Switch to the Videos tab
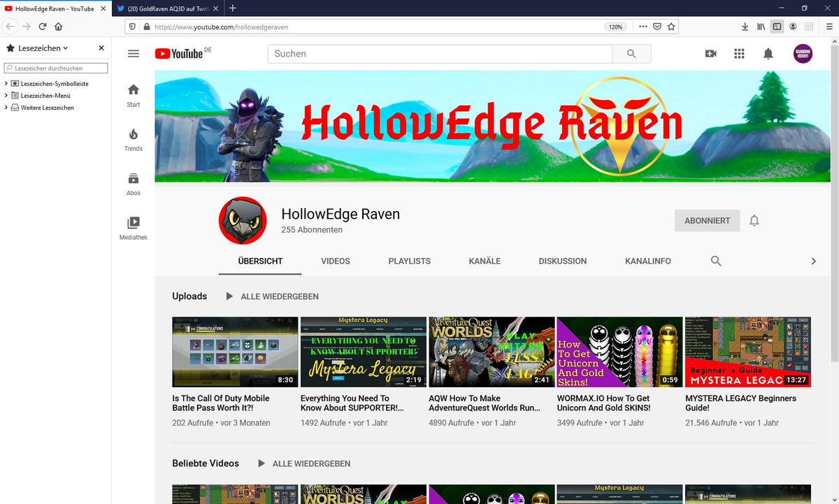Screen dimensions: 839x504 pos(336,261)
